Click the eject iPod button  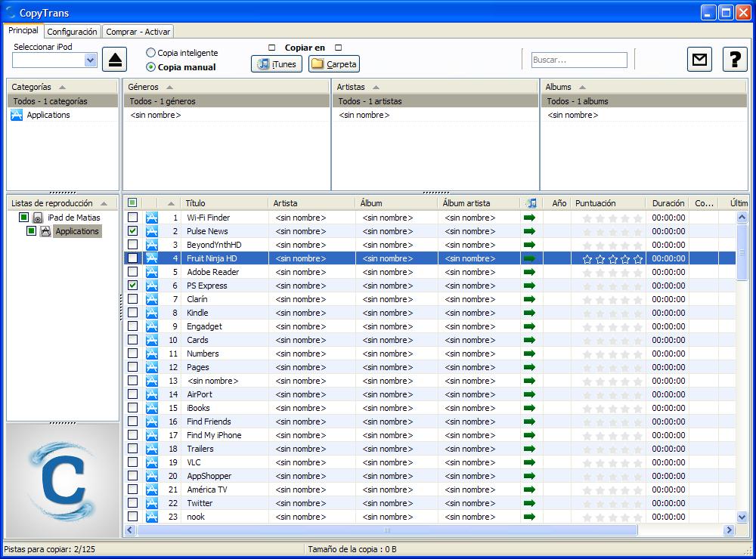click(115, 60)
